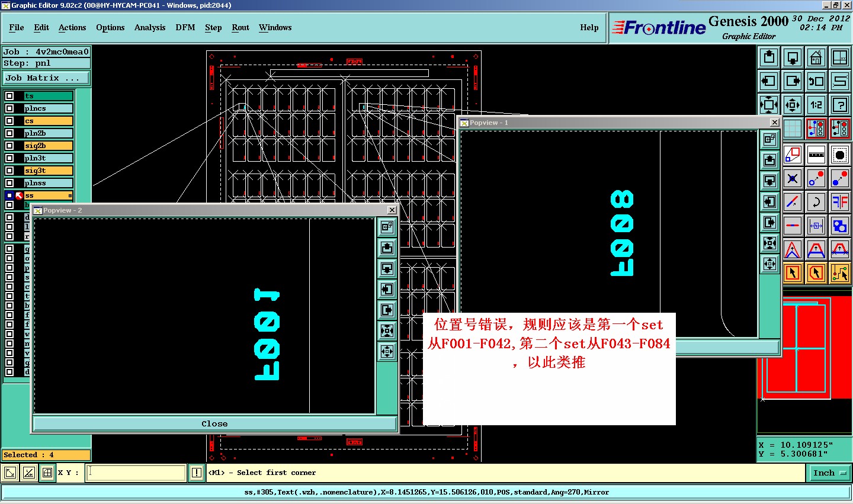Click pan down icon in Popview - 1
The width and height of the screenshot is (853, 504).
click(x=769, y=181)
